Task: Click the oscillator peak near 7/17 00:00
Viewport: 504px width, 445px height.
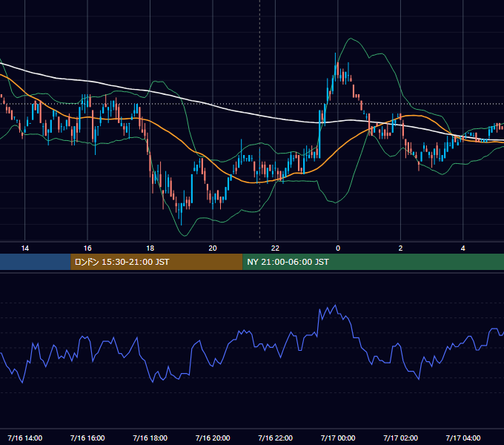Action: point(336,305)
